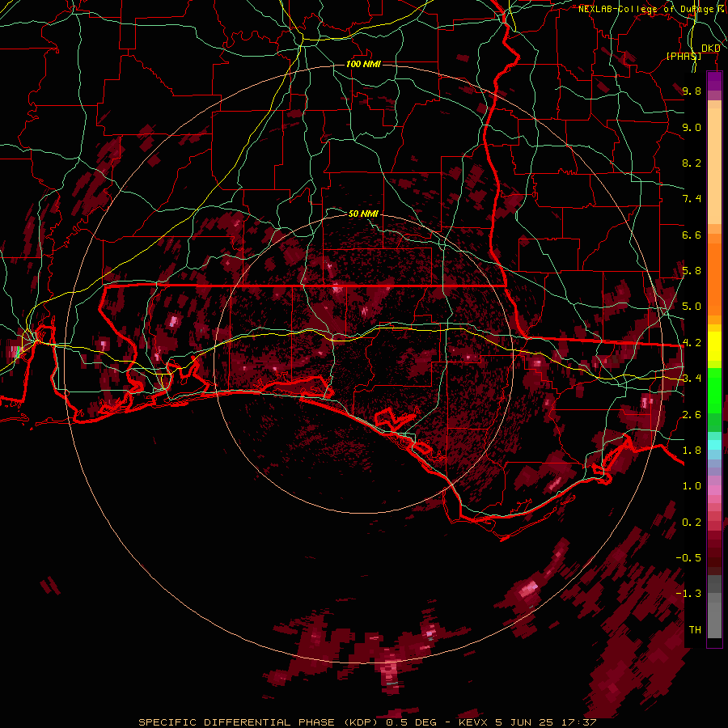Select the 0.2 value on color scale
This screenshot has width=728, height=728.
(692, 523)
